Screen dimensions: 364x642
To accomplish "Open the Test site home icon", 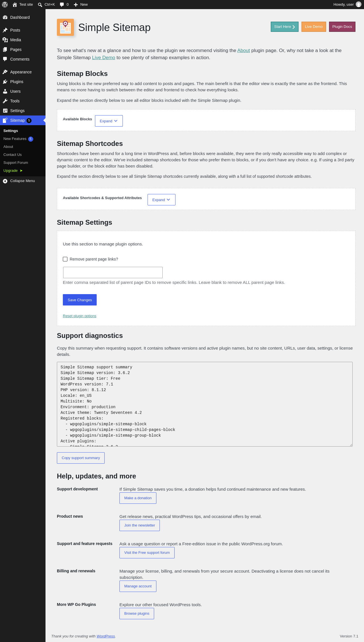I will click(x=15, y=5).
